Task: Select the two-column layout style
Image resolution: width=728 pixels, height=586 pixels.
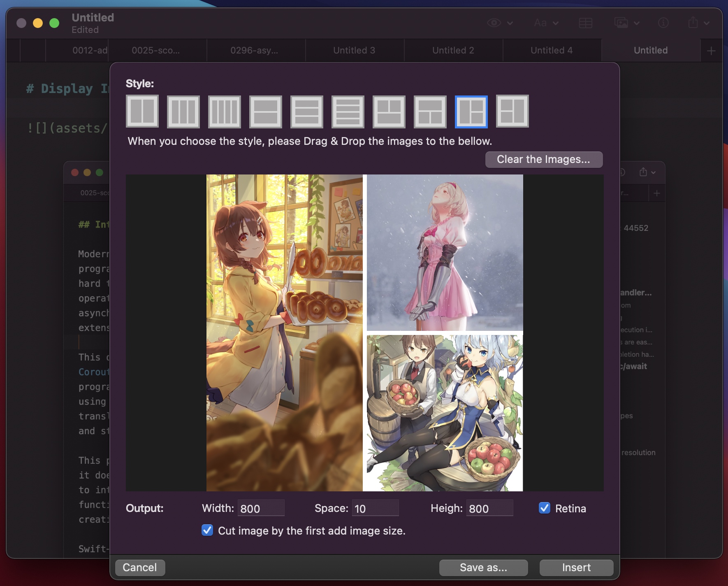Action: (142, 112)
